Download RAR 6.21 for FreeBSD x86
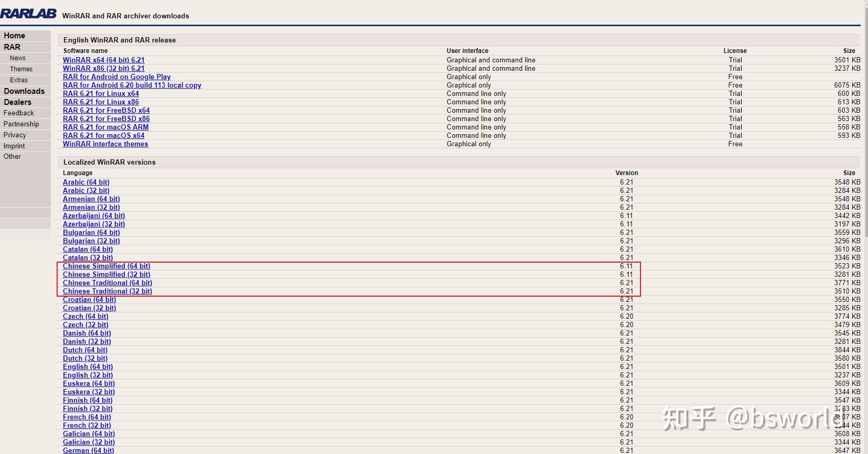This screenshot has height=454, width=868. pyautogui.click(x=106, y=119)
